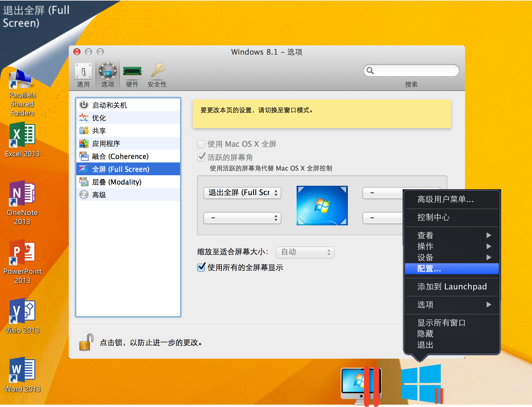Expand the 设备 submenu
The height and width of the screenshot is (407, 532).
(x=452, y=257)
